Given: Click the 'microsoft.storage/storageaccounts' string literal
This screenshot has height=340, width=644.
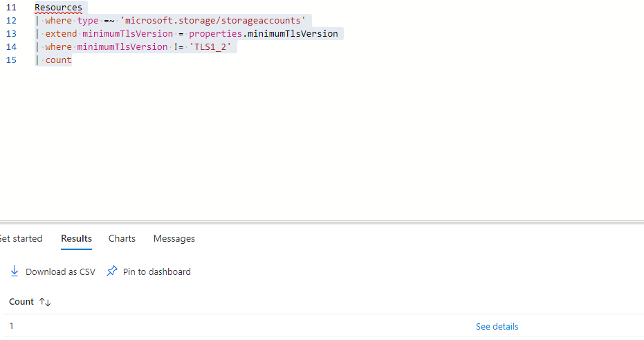Looking at the screenshot, I should [213, 21].
